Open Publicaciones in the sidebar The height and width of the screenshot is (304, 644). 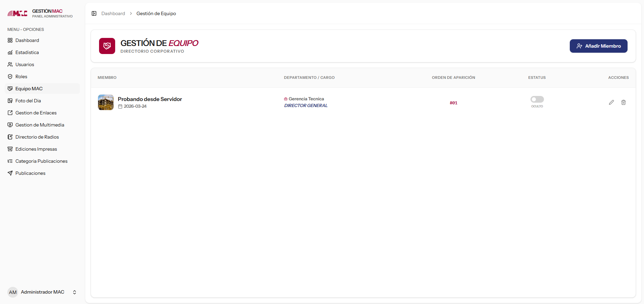pos(30,173)
